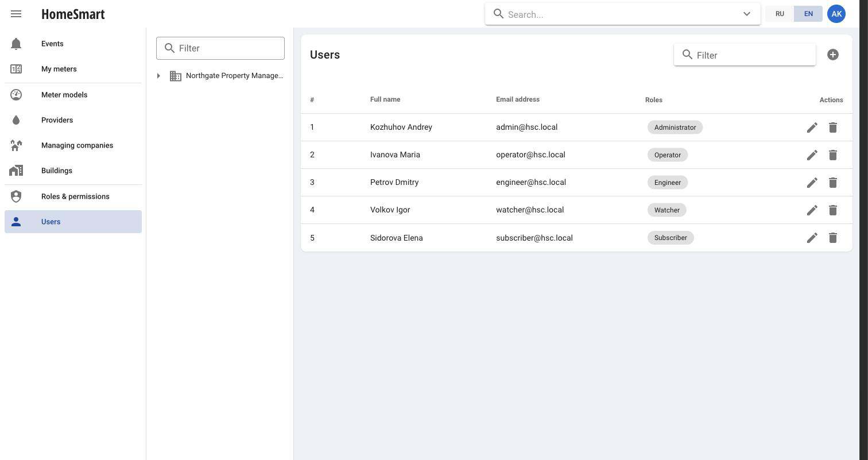The width and height of the screenshot is (868, 460).
Task: Select the name Volkov Igor
Action: 390,210
